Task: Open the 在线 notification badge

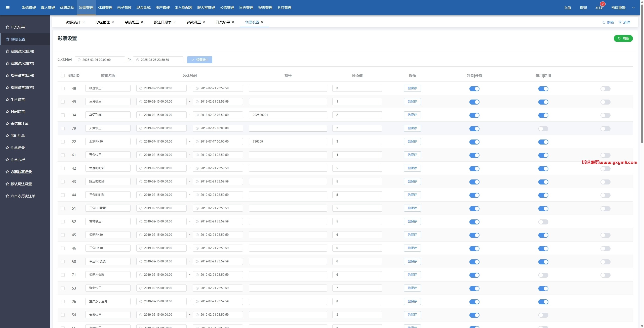Action: click(603, 4)
